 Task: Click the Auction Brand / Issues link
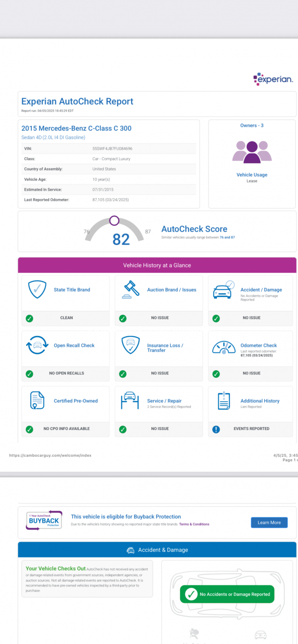(172, 290)
